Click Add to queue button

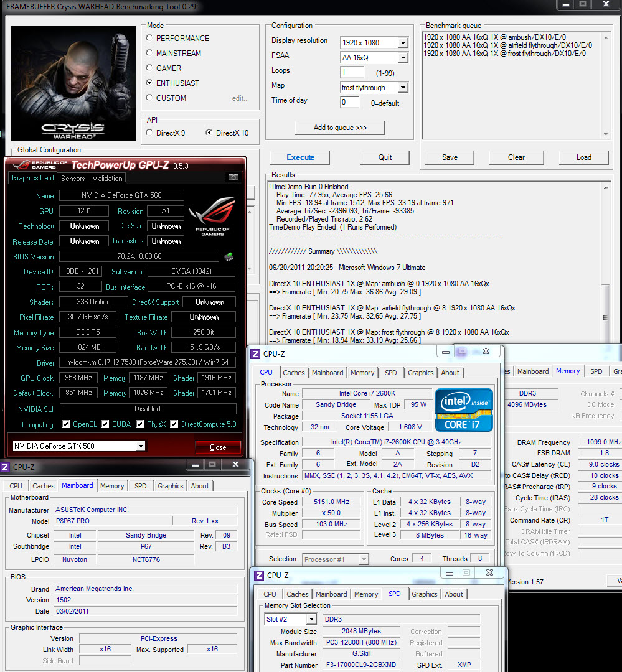tap(340, 128)
